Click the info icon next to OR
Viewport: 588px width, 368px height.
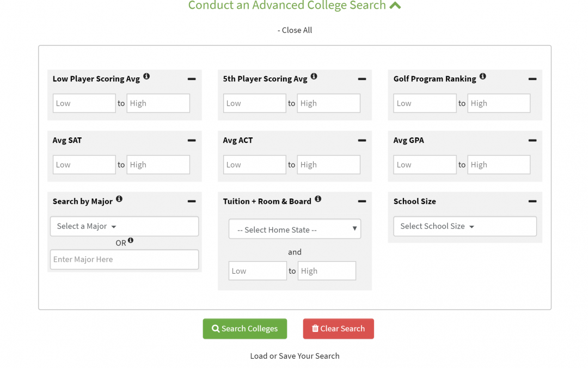coord(131,240)
